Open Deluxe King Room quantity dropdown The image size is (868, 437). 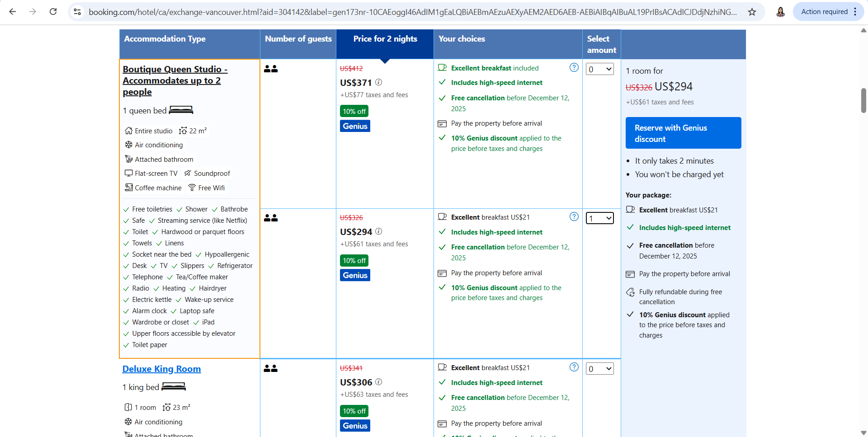click(599, 369)
